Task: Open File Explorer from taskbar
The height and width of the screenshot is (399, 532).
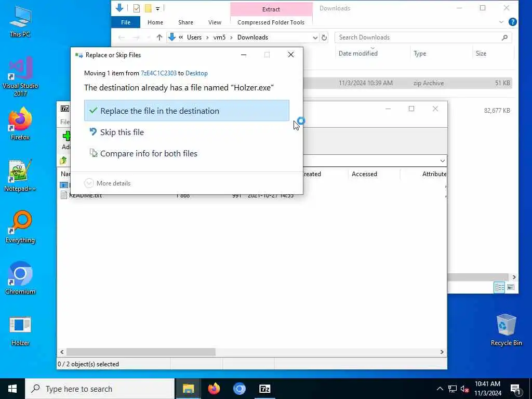Action: 188,389
